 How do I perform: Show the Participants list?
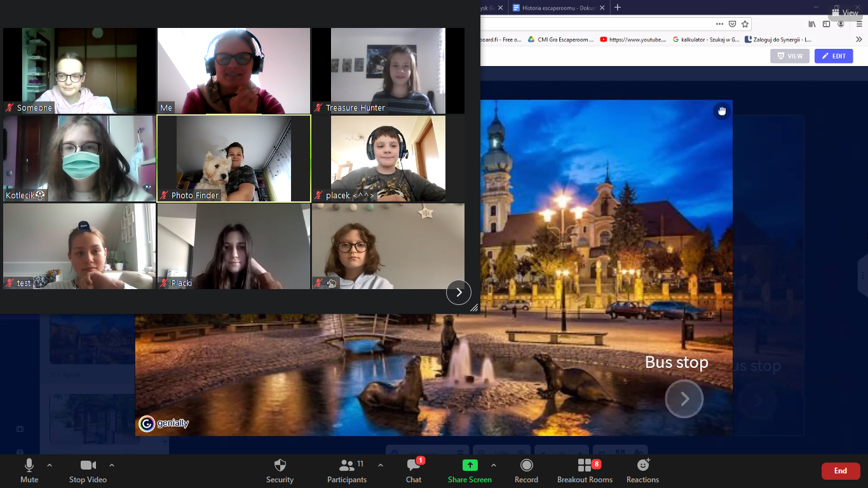tap(347, 470)
